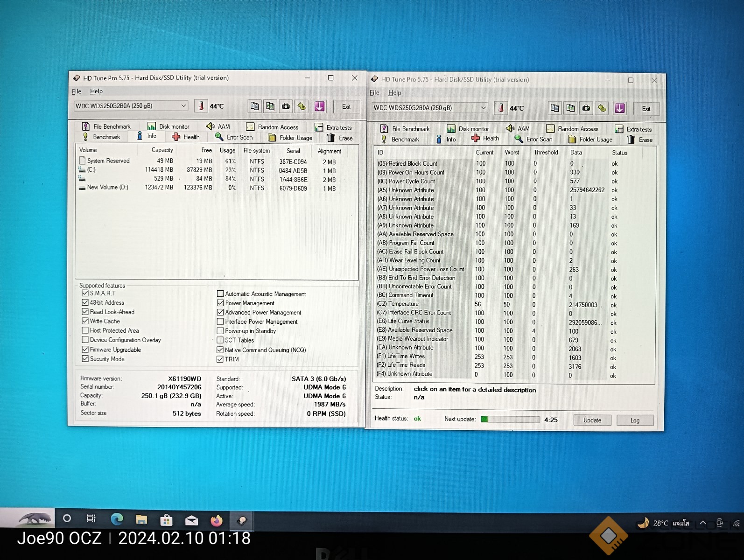This screenshot has width=744, height=560.
Task: Click the Threshold column header
Action: tap(546, 152)
